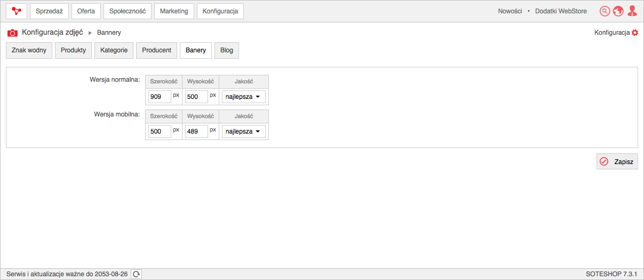This screenshot has width=644, height=280.
Task: Open the Sprzedaż menu
Action: point(49,11)
